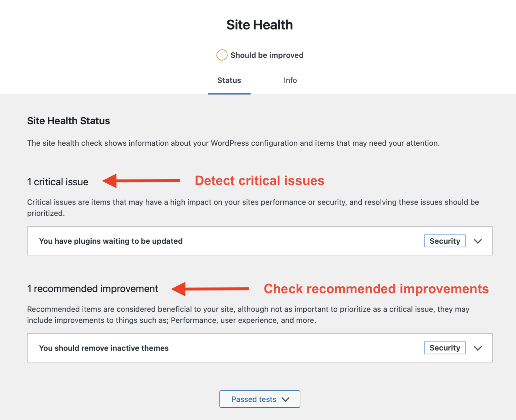Image resolution: width=516 pixels, height=420 pixels.
Task: Toggle visibility of passed tests results
Action: pyautogui.click(x=259, y=399)
